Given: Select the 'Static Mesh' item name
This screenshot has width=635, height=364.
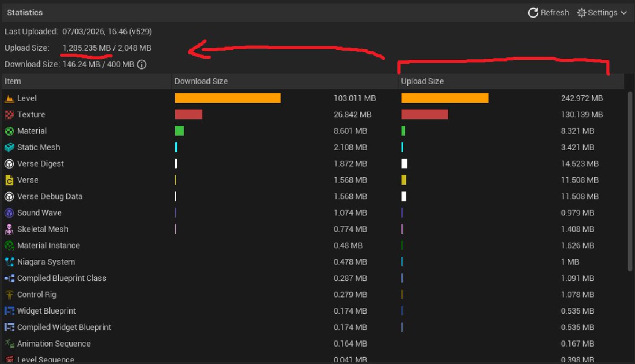Looking at the screenshot, I should (x=39, y=148).
